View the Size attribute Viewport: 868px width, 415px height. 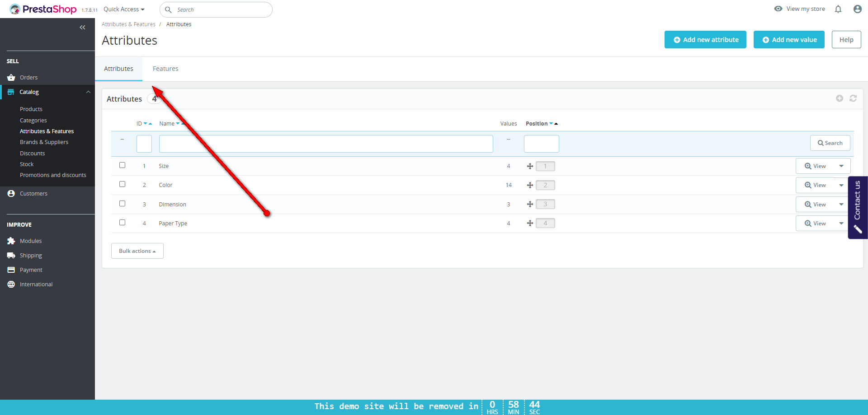pyautogui.click(x=815, y=166)
